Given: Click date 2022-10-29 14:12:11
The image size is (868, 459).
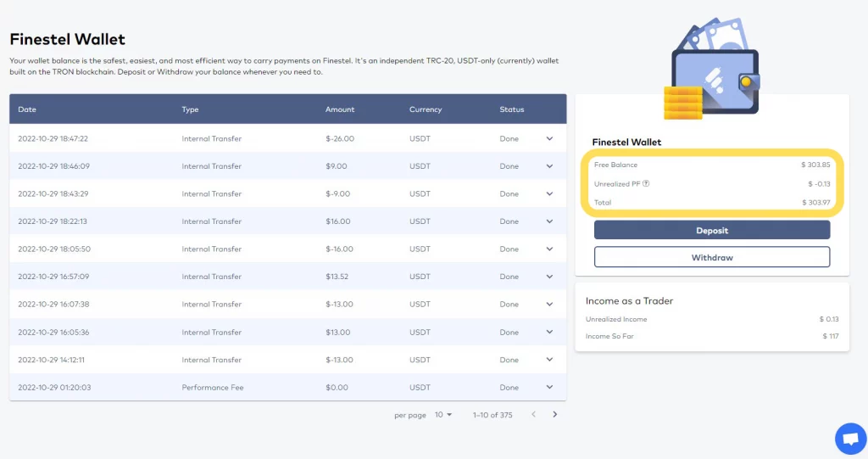Looking at the screenshot, I should click(x=51, y=360).
